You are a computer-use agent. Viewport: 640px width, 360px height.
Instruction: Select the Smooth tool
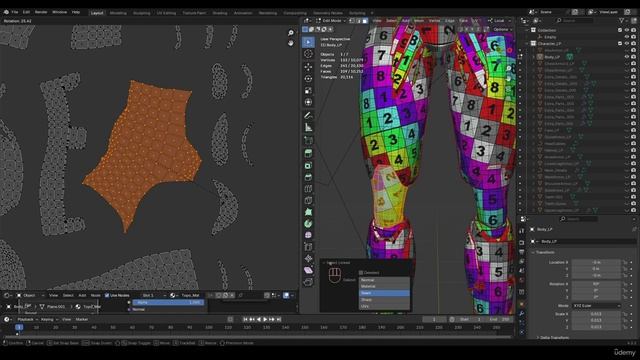tap(309, 236)
